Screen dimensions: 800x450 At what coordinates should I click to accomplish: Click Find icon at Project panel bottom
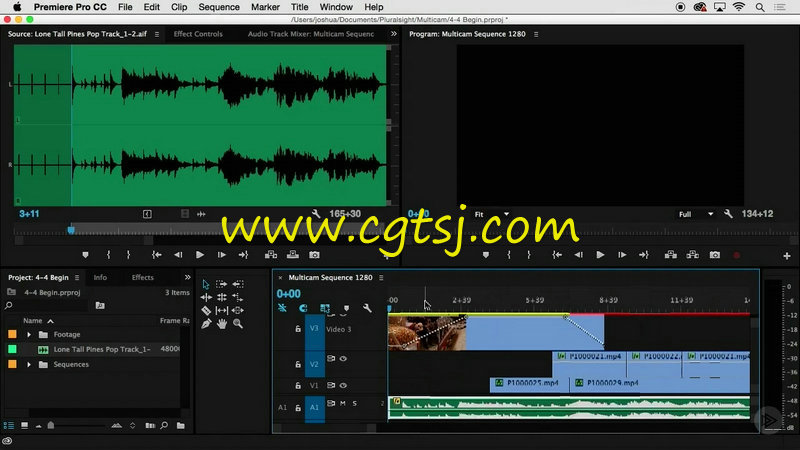click(164, 425)
